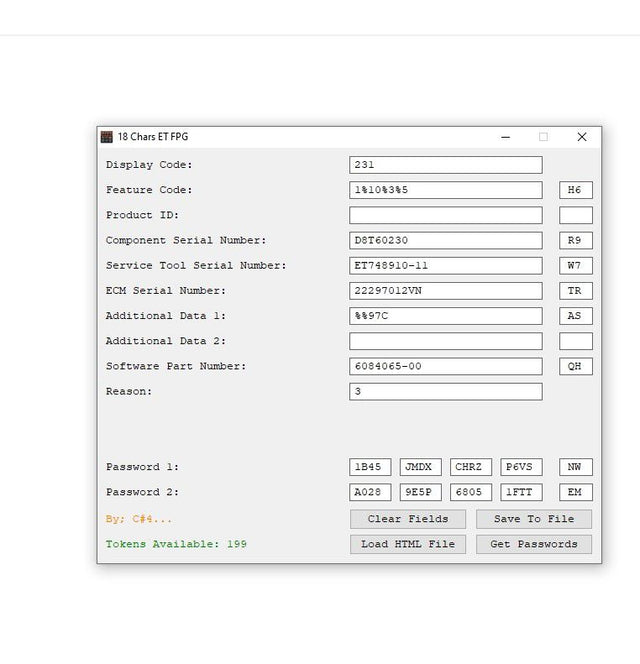This screenshot has width=640, height=664.
Task: Click the Reason input field
Action: 446,392
